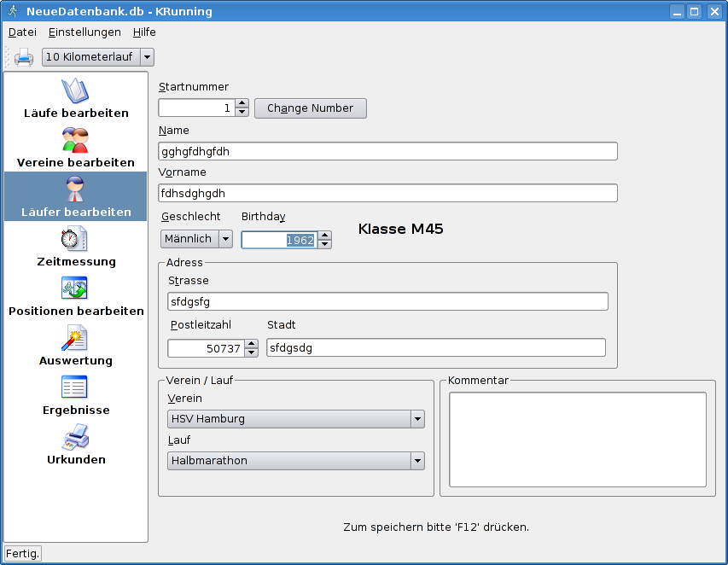Click the Vorname field containing fdhsdghgdh

pos(387,193)
